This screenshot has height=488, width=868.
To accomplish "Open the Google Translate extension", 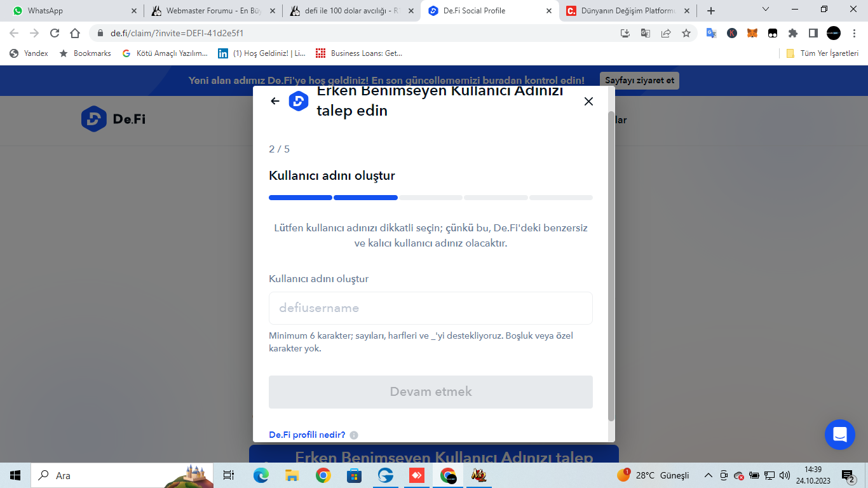I will 712,33.
